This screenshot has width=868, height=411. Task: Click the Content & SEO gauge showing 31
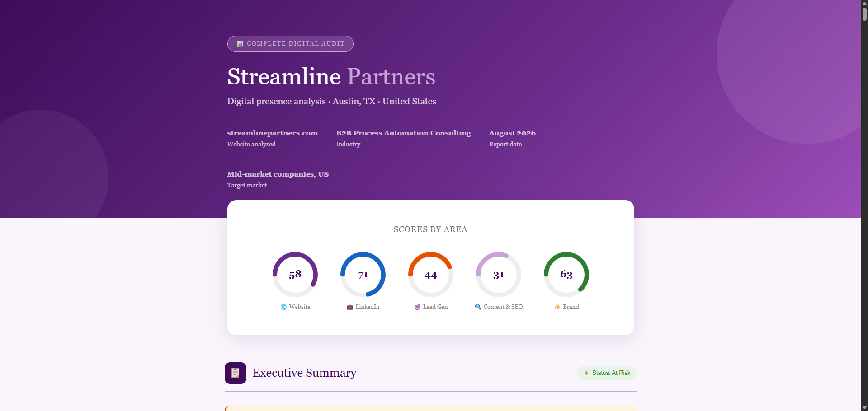pyautogui.click(x=499, y=275)
